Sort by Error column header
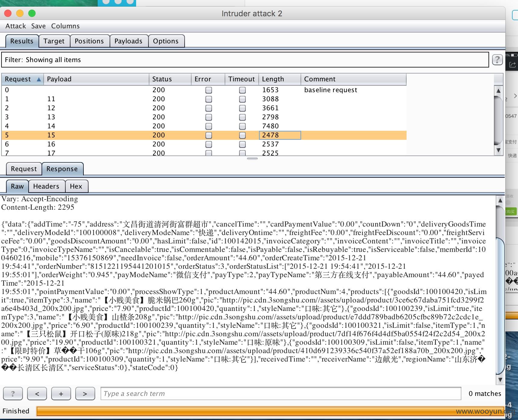The width and height of the screenshot is (518, 420). (x=208, y=79)
